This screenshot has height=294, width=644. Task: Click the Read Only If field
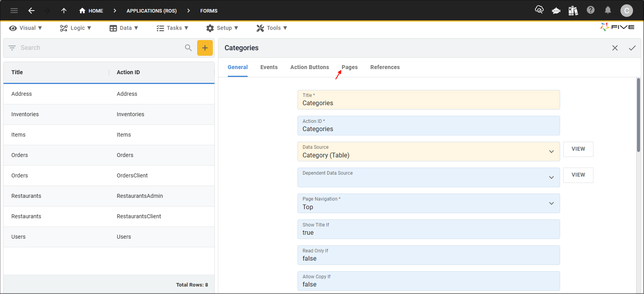click(x=428, y=255)
